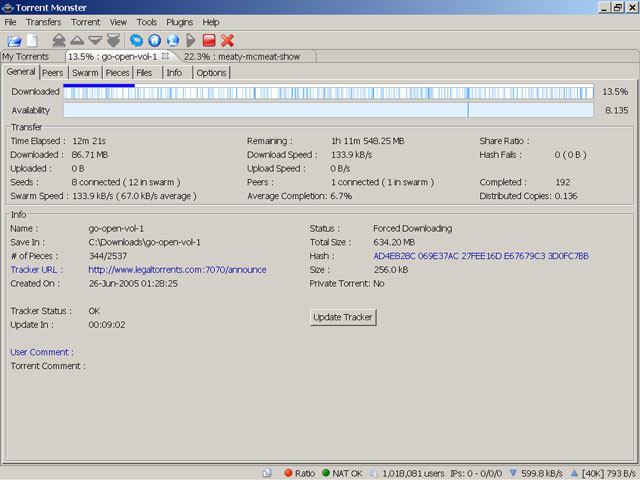Image resolution: width=640 pixels, height=480 pixels.
Task: Click the Forced Downloading status text
Action: point(413,229)
